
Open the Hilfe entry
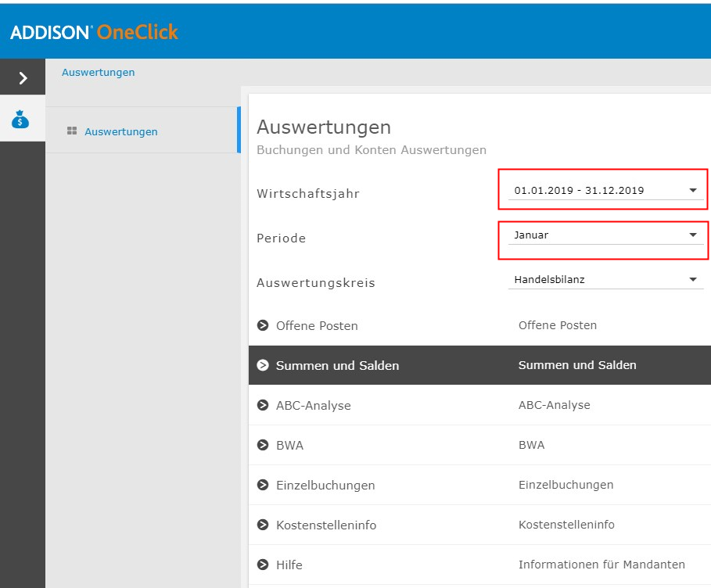point(289,565)
